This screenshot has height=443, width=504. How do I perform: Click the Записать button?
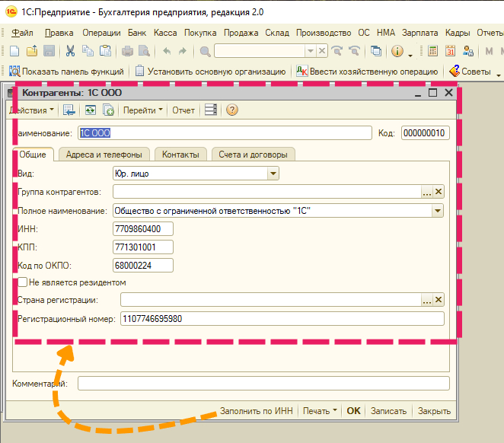[x=388, y=411]
